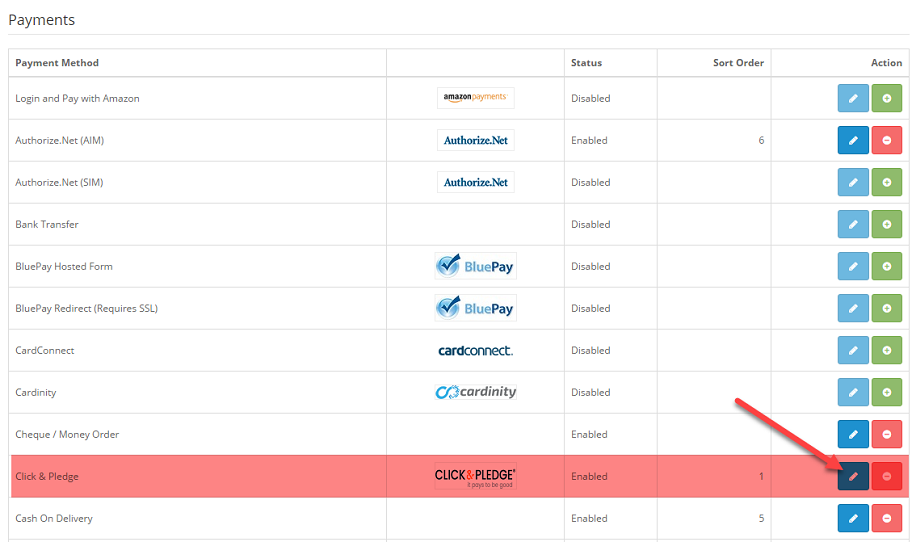Screen dimensions: 912x542
Task: Select 'Cheque / Money Order' method name
Action: (67, 434)
